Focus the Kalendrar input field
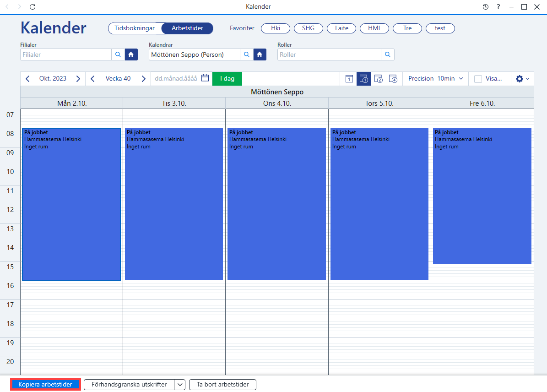The image size is (547, 392). coord(195,54)
